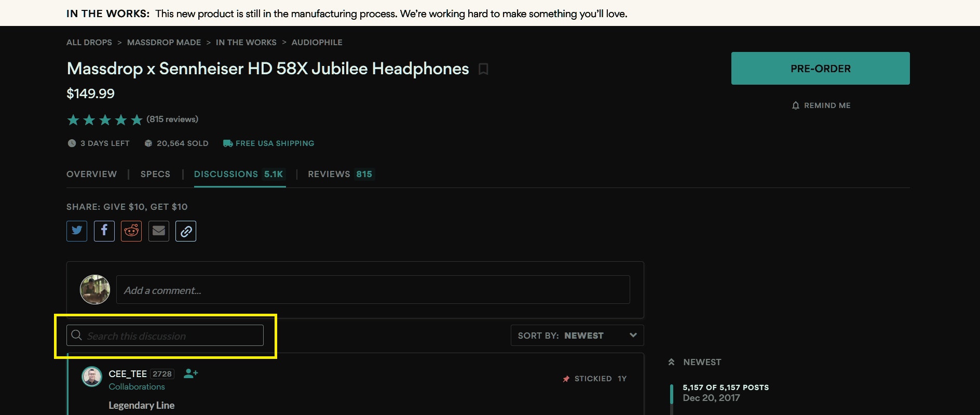Switch to the Specs tab

155,174
